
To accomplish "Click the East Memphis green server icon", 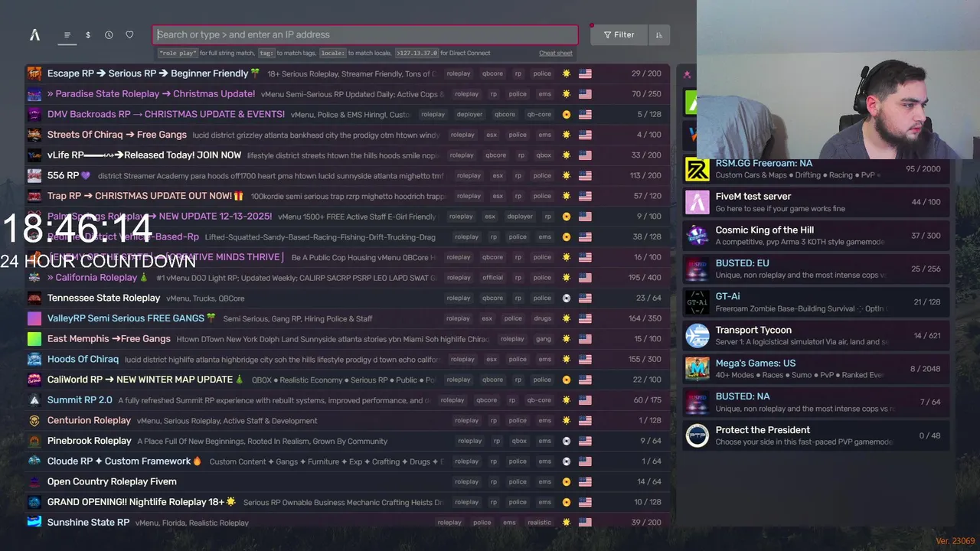I will click(x=34, y=338).
